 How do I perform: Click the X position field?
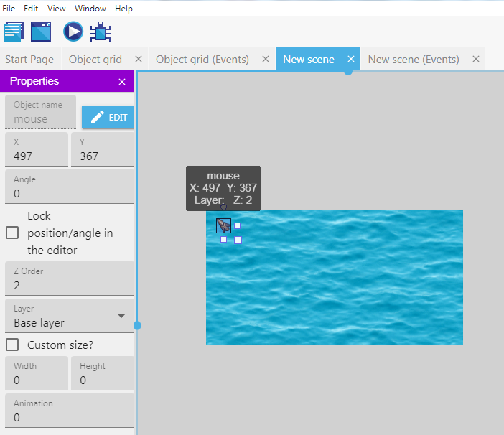(x=37, y=149)
